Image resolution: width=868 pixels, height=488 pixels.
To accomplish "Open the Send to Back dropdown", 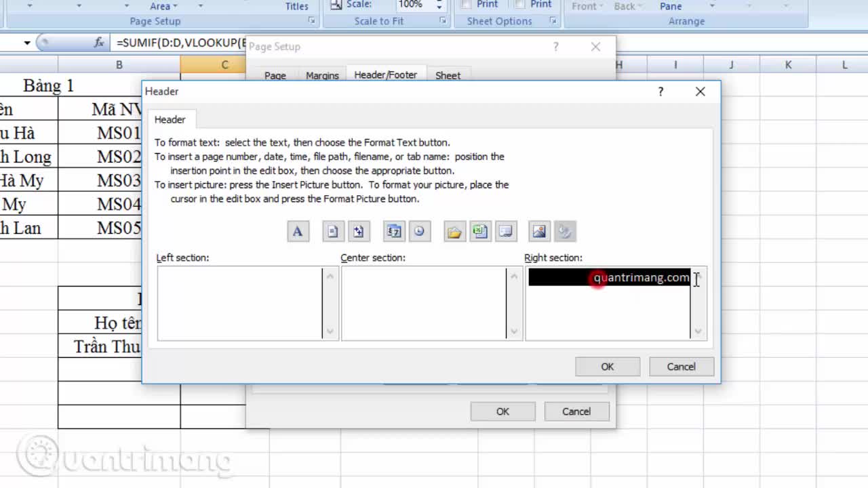I will click(x=629, y=6).
